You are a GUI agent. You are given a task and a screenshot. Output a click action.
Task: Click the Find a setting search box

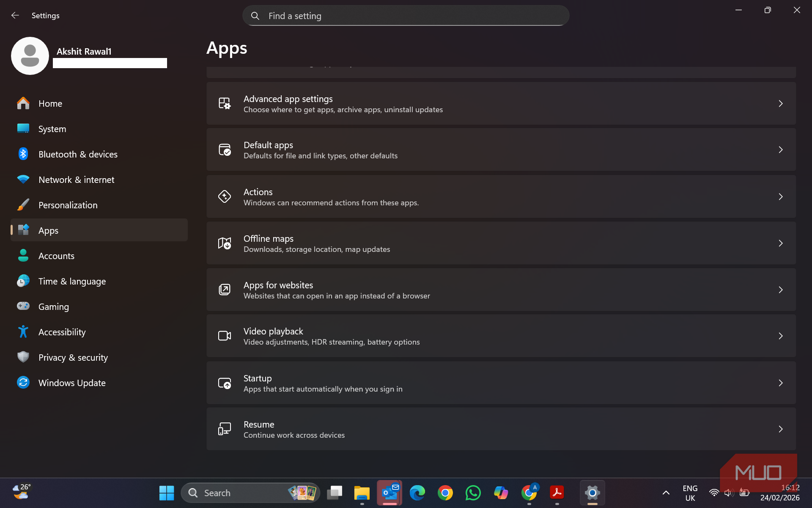click(406, 16)
